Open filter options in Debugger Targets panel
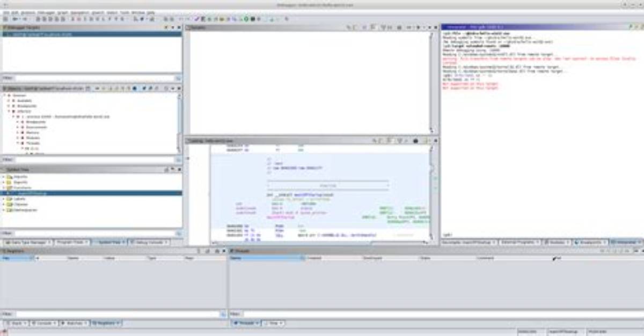 [x=179, y=78]
